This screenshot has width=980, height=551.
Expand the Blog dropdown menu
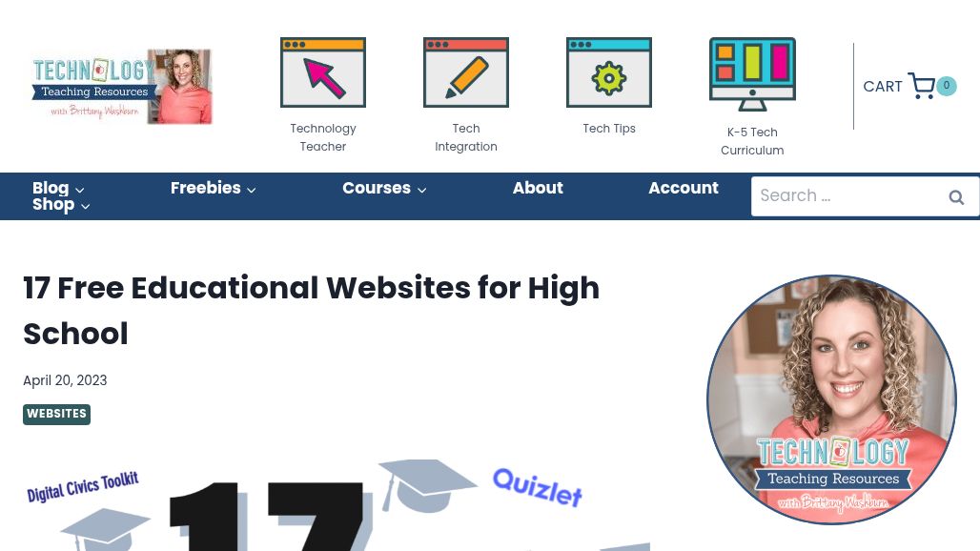tap(58, 188)
